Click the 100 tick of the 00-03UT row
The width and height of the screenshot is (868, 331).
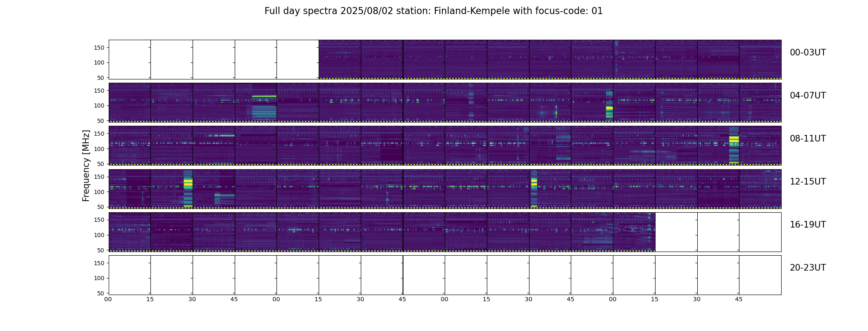[x=99, y=62]
